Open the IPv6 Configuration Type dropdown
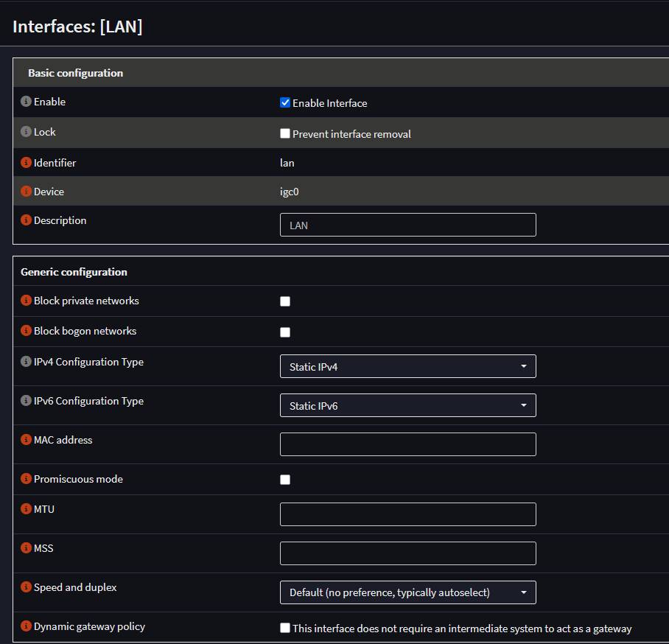 [407, 405]
